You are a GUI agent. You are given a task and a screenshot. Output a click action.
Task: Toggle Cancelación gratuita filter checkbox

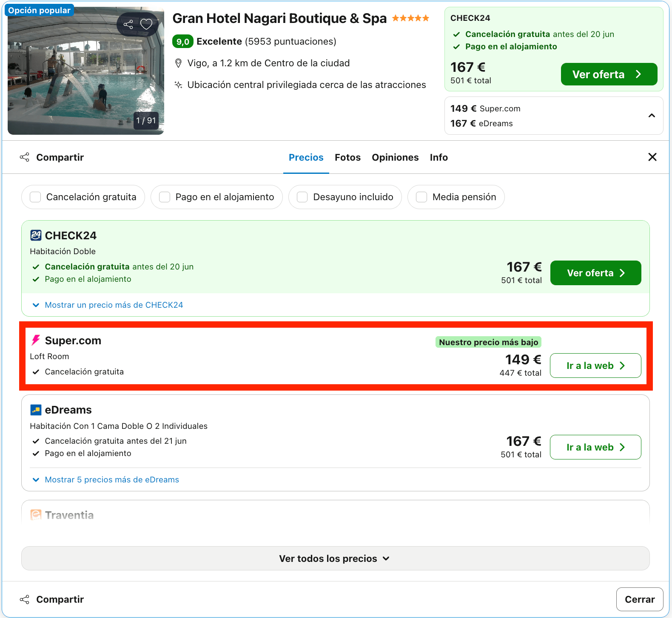[35, 197]
